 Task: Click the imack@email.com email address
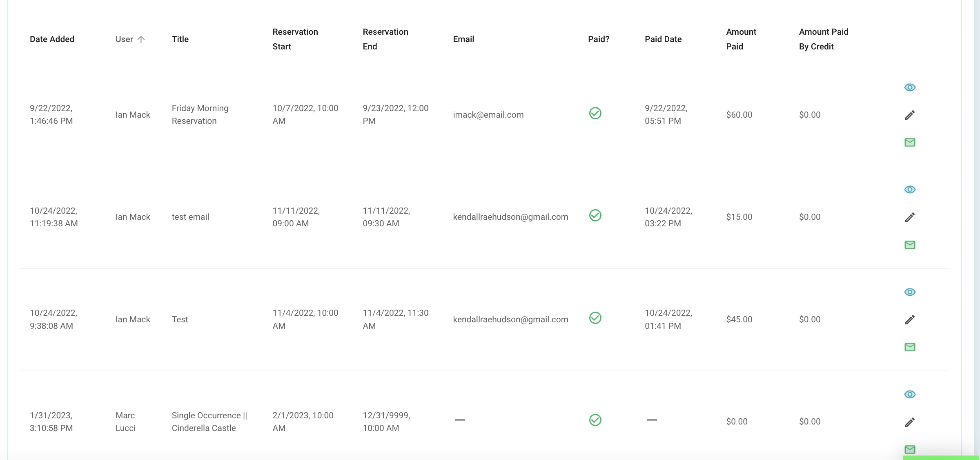click(488, 115)
